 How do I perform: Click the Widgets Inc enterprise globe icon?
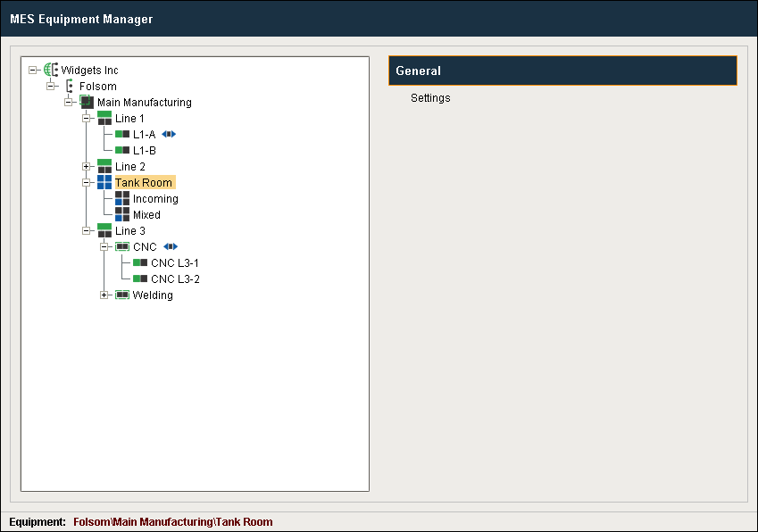coord(51,70)
